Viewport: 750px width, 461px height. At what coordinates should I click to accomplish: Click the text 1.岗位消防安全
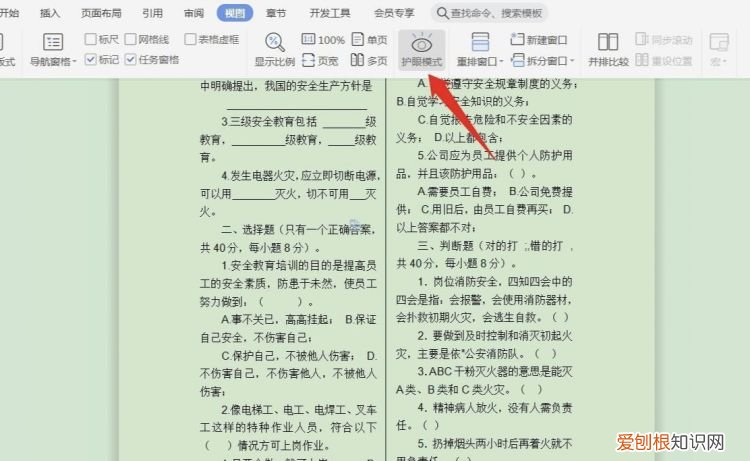click(460, 282)
